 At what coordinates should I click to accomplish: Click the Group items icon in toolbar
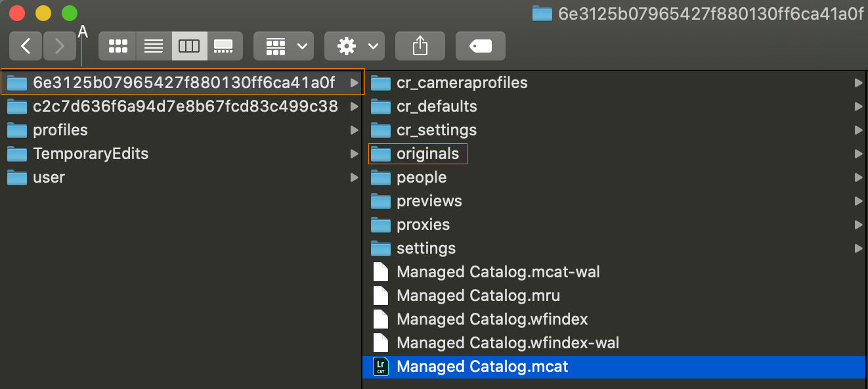[x=276, y=45]
